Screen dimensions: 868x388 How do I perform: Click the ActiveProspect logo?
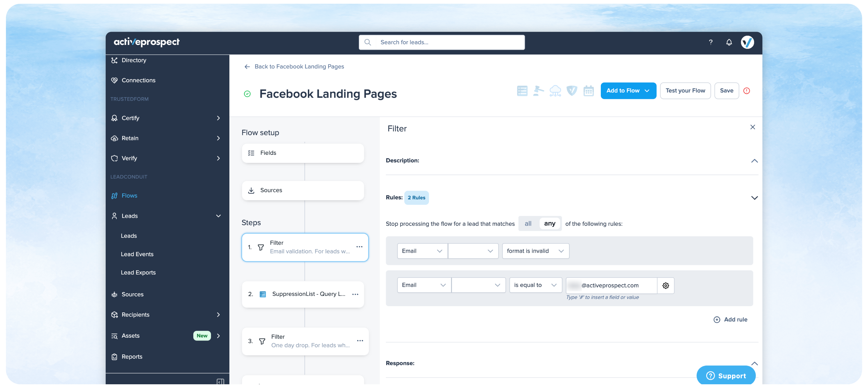[x=147, y=42]
